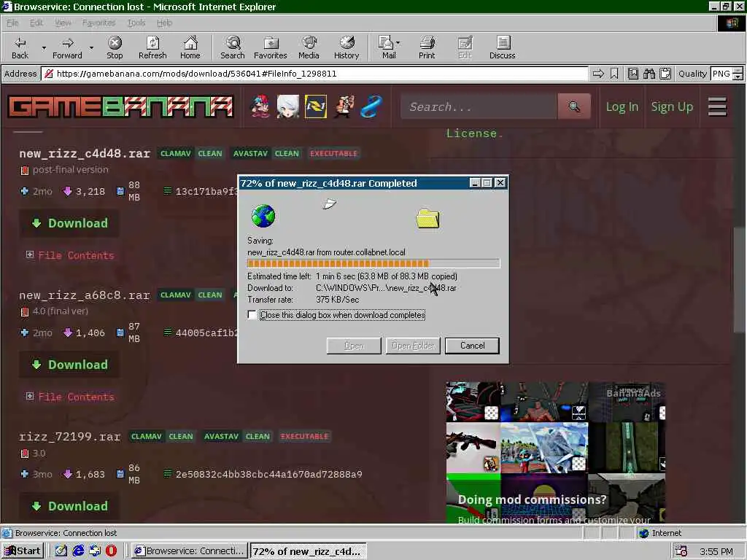747x560 pixels.
Task: Refresh the current page
Action: point(152,47)
